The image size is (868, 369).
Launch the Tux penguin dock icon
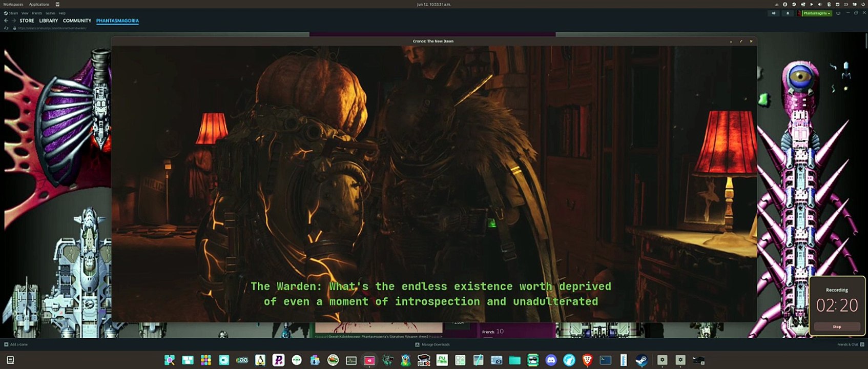click(x=260, y=360)
